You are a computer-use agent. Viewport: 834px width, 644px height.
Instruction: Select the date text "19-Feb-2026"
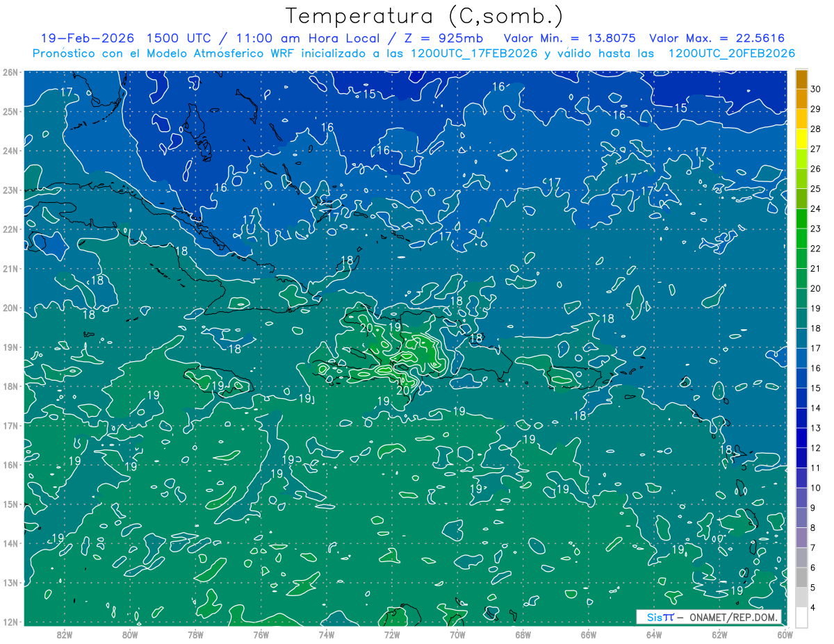[88, 38]
